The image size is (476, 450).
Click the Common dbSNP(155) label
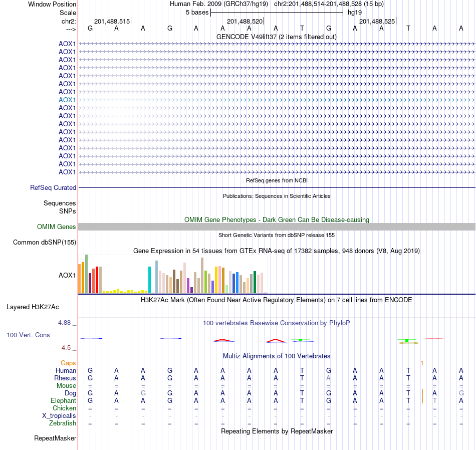point(45,243)
